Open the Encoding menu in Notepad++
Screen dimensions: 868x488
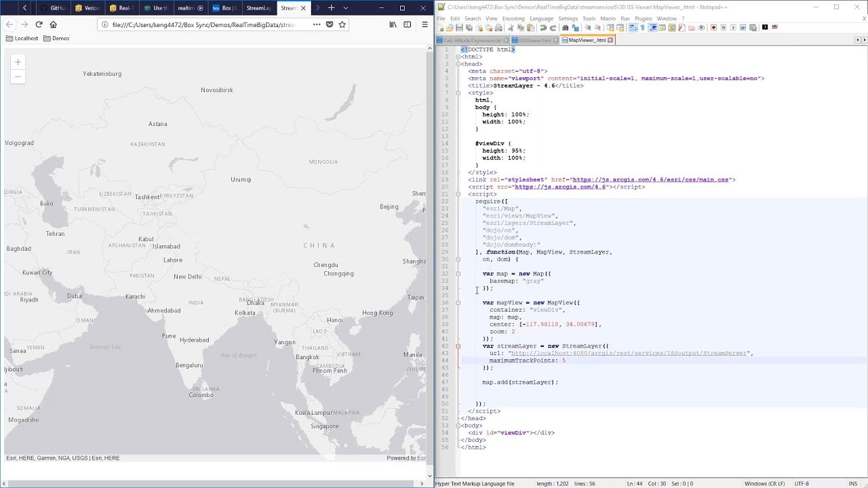(x=513, y=19)
